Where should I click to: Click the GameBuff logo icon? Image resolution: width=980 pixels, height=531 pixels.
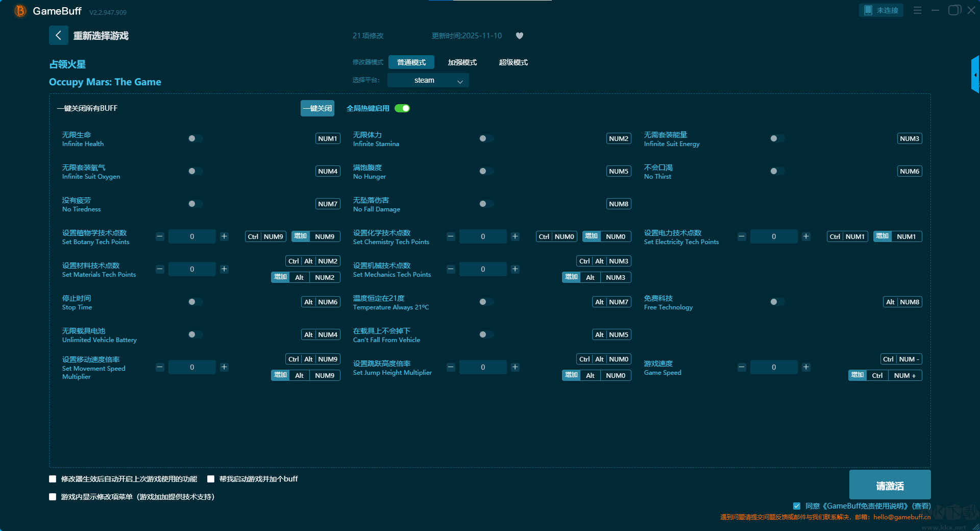point(20,11)
